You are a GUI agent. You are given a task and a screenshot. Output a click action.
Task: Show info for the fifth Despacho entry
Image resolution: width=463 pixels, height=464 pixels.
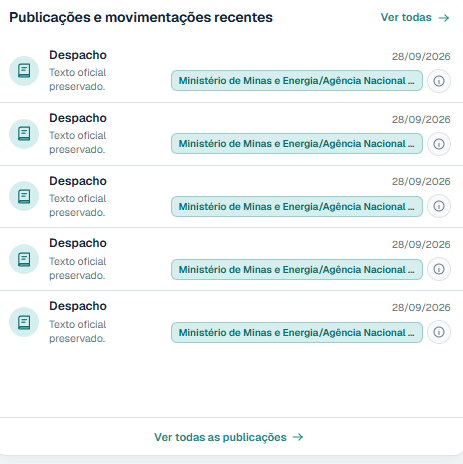point(439,332)
